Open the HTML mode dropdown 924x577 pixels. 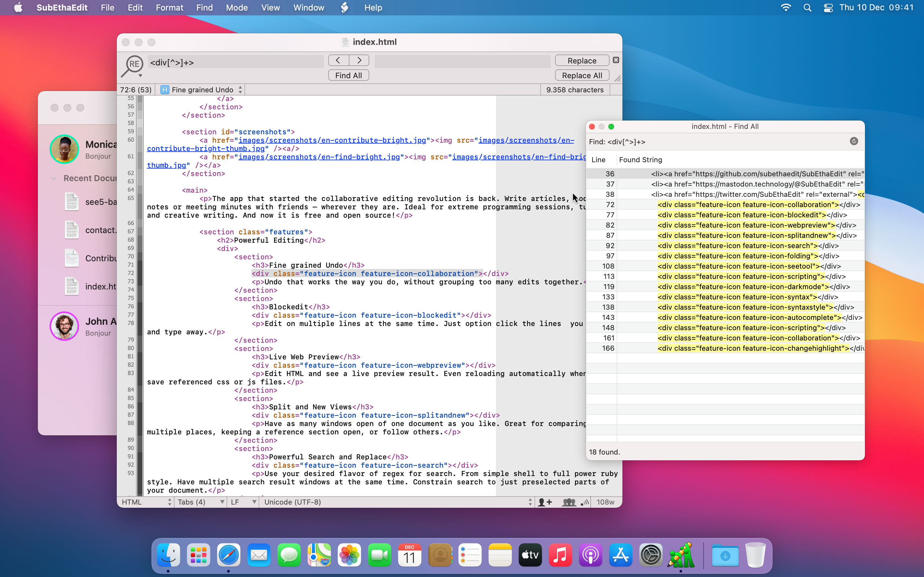point(146,502)
